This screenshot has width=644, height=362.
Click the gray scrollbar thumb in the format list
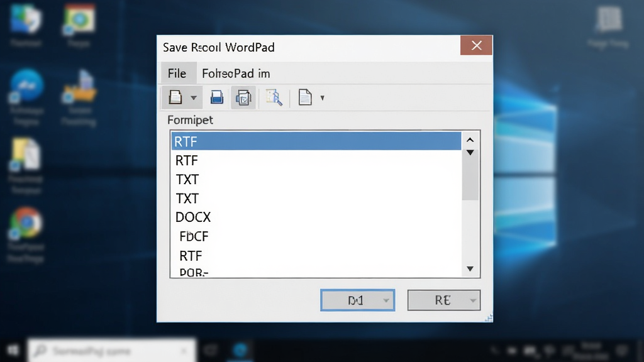pyautogui.click(x=470, y=177)
